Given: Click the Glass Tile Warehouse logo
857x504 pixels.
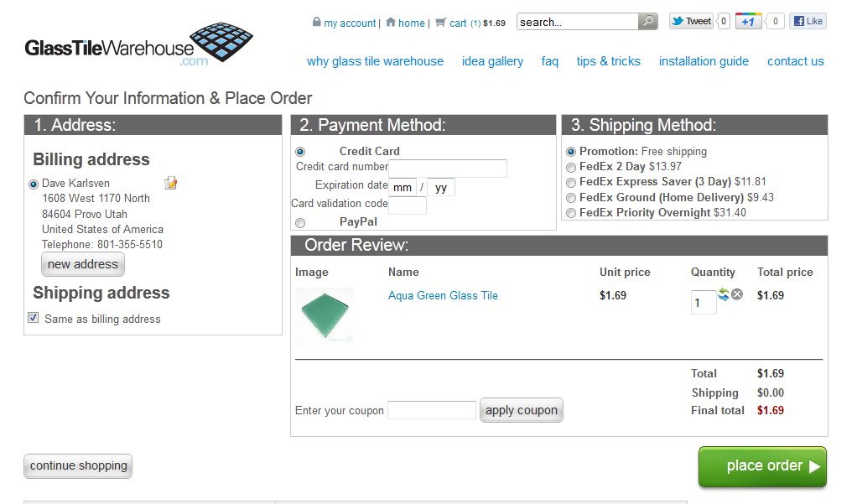Looking at the screenshot, I should (x=138, y=45).
